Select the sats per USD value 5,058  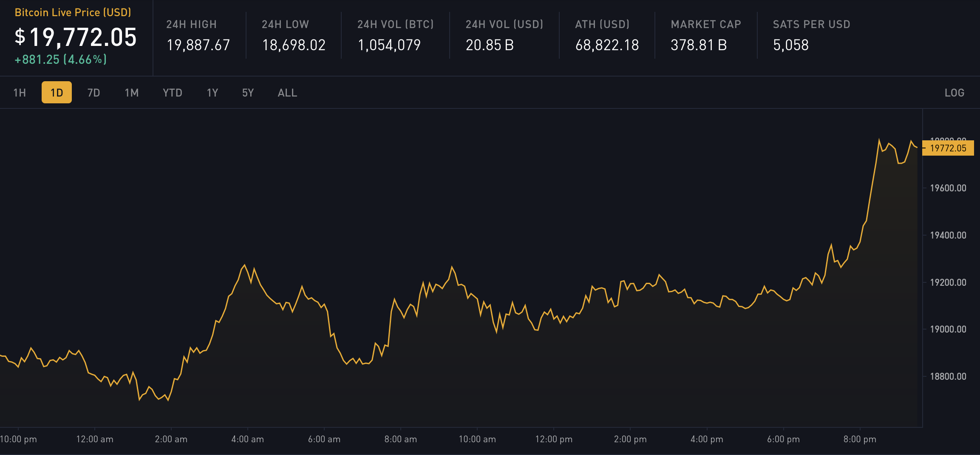(790, 45)
